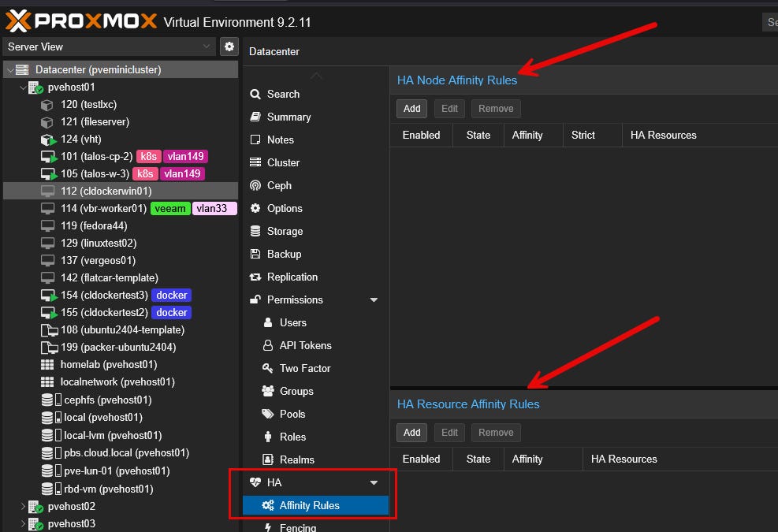This screenshot has height=532, width=778.
Task: Sort by HA Resources column in Node Affinity table
Action: pos(700,135)
